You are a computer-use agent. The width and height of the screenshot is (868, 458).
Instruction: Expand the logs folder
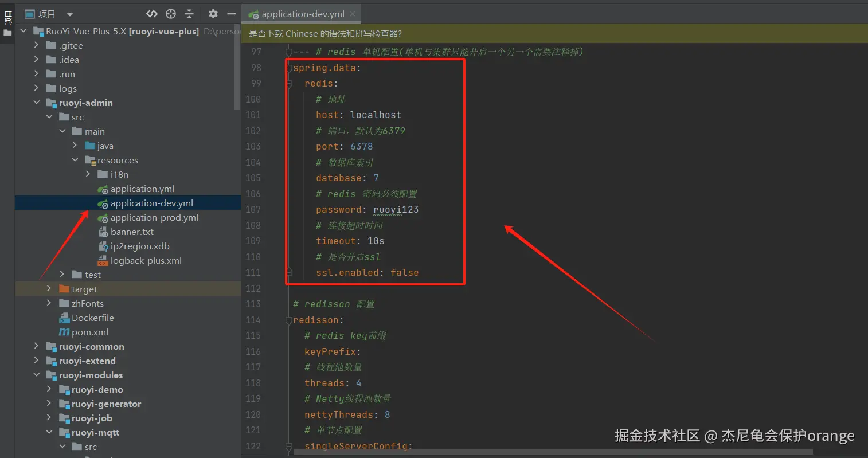coord(36,88)
